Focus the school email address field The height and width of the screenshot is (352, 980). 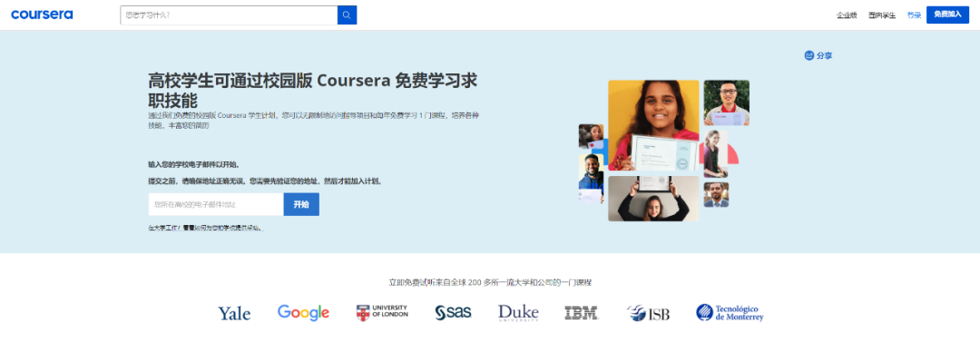coord(216,204)
